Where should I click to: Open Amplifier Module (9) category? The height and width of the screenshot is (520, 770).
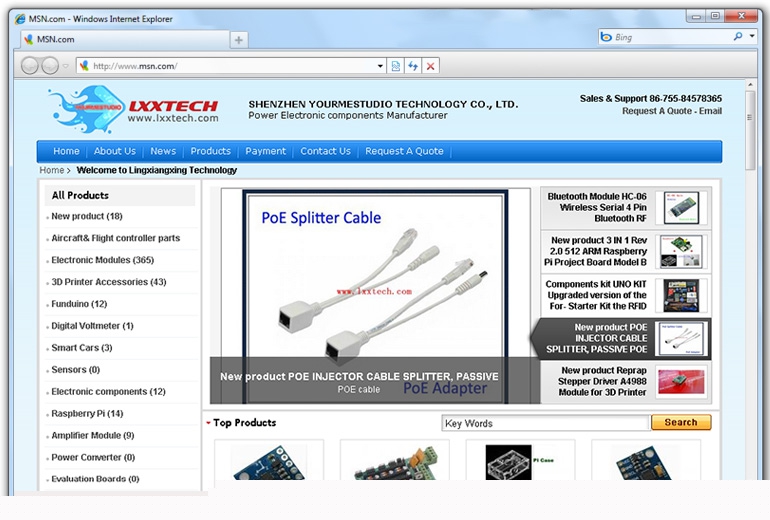tap(93, 436)
